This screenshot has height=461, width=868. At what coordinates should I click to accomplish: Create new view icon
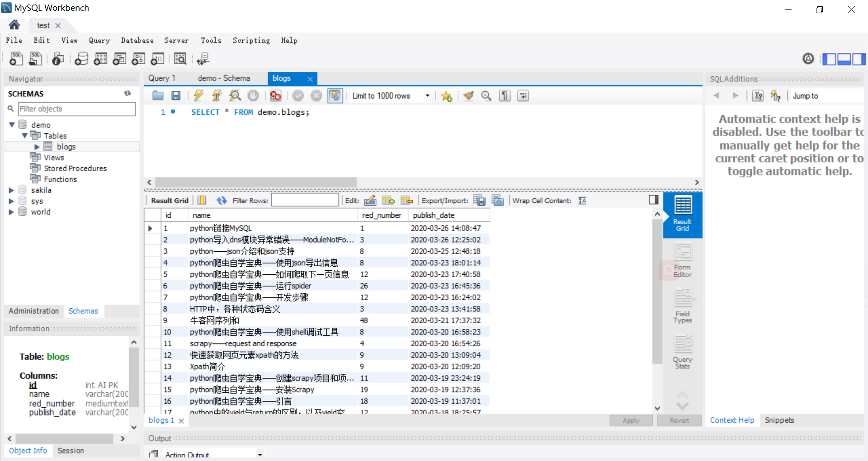pyautogui.click(x=119, y=59)
